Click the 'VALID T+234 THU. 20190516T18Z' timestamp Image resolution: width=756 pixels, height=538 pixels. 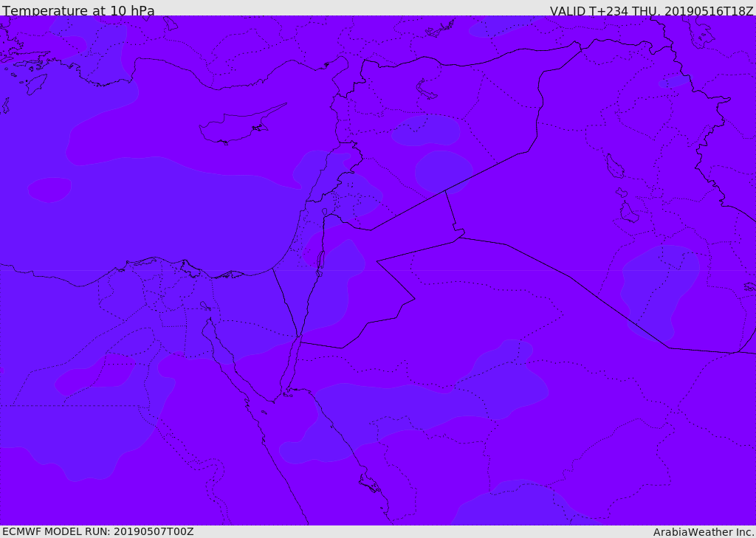651,10
